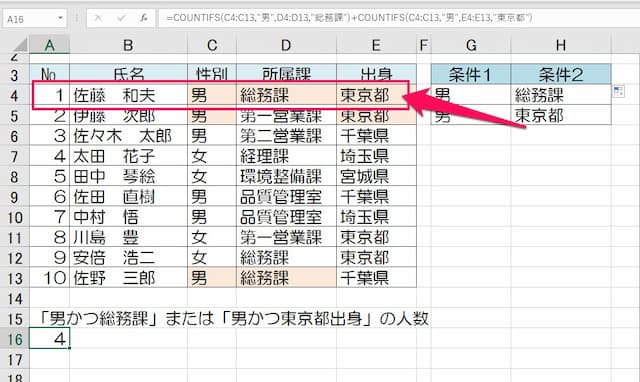Select cell with 佐々木 太郎

(128, 136)
